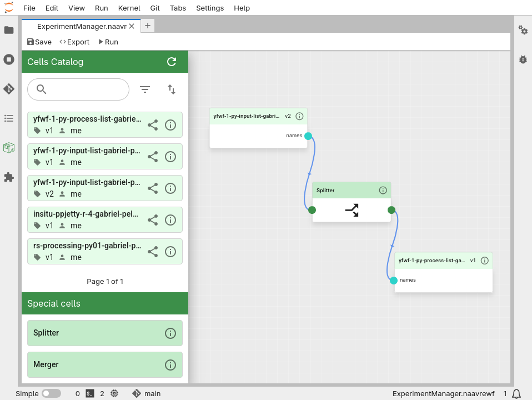Toggle sort order of catalog cells
Viewport: 532px width, 400px height.
(x=172, y=89)
